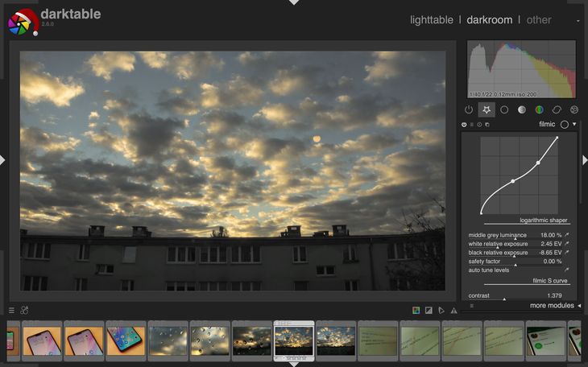Click the exposure info text on histogram
Viewport: 588px width, 367px height.
[x=503, y=94]
